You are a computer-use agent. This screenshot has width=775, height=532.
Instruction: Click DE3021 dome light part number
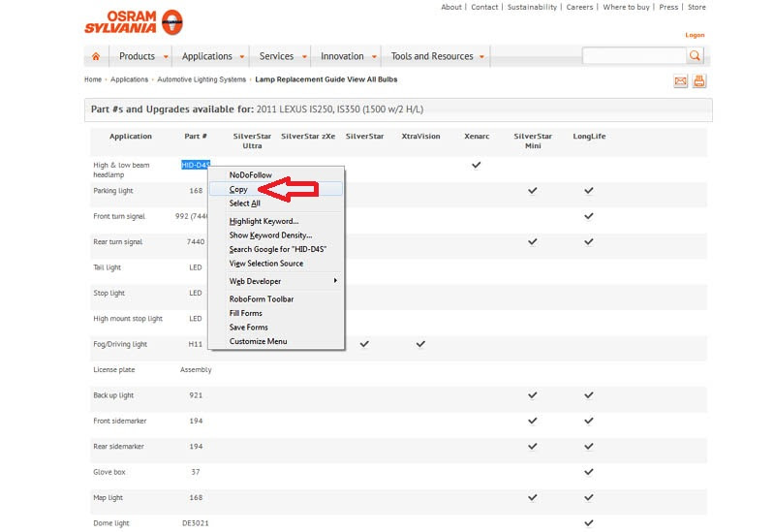(x=196, y=523)
